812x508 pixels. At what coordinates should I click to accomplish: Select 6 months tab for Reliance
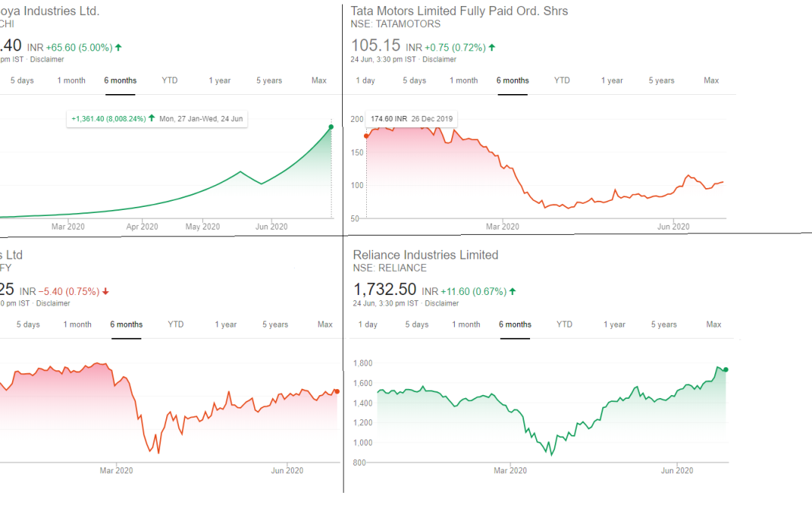click(515, 324)
